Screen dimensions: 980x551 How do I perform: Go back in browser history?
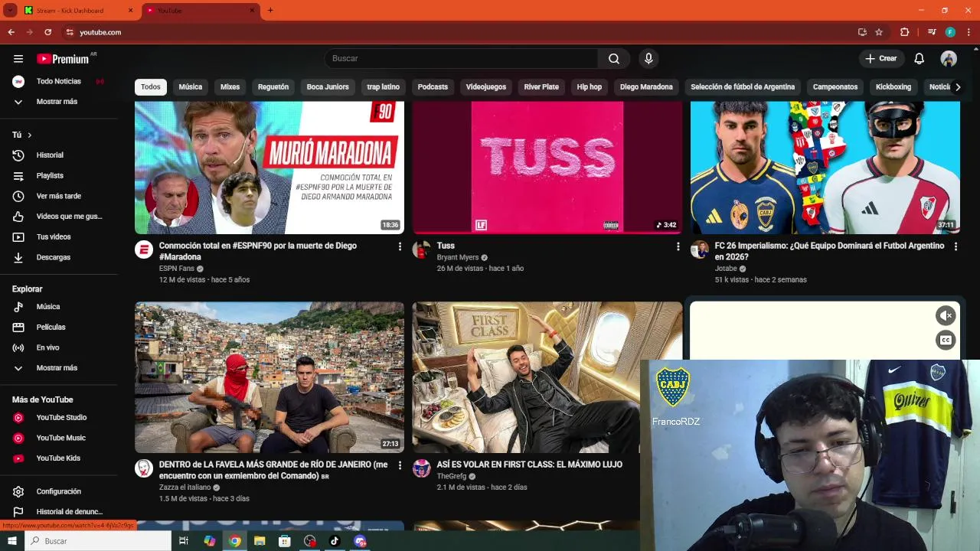11,32
